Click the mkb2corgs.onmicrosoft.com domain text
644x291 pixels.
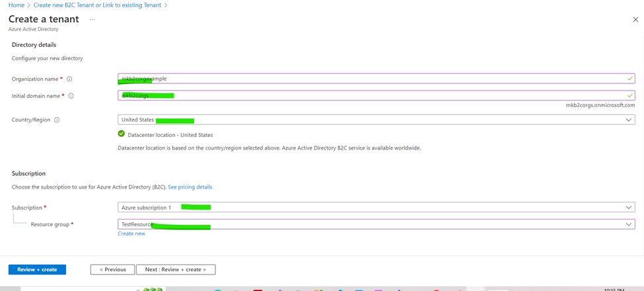(x=600, y=105)
